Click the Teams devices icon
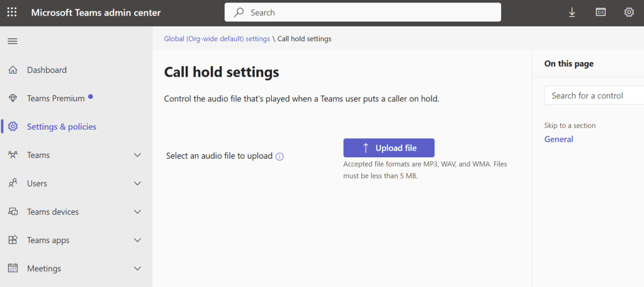This screenshot has height=287, width=644. [x=13, y=212]
